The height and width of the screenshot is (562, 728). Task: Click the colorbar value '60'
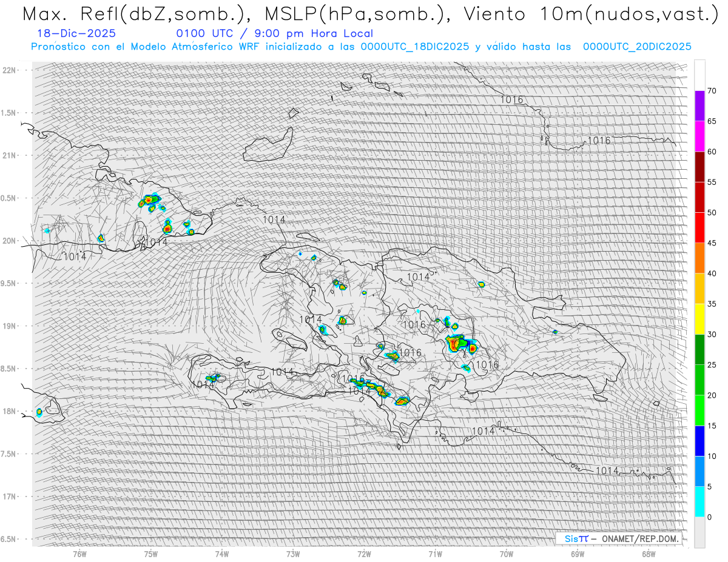tap(712, 152)
